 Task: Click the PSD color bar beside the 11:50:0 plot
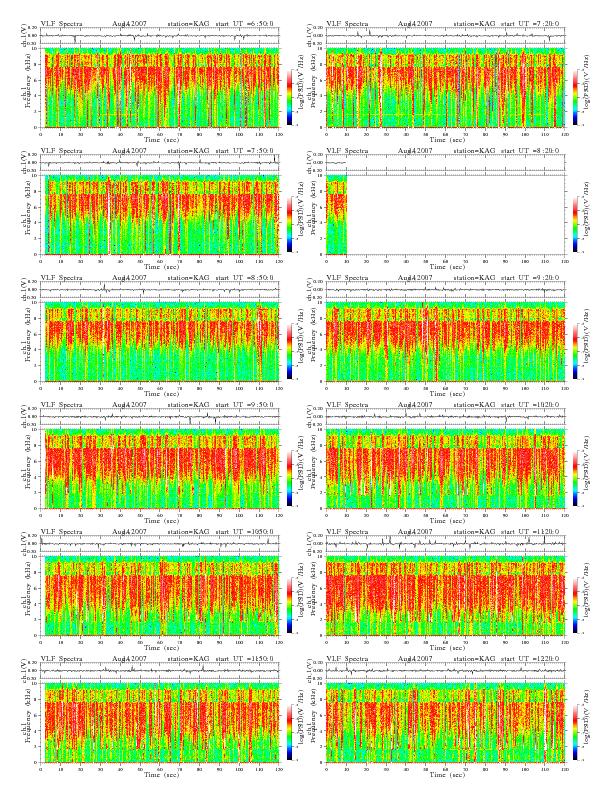[x=289, y=732]
